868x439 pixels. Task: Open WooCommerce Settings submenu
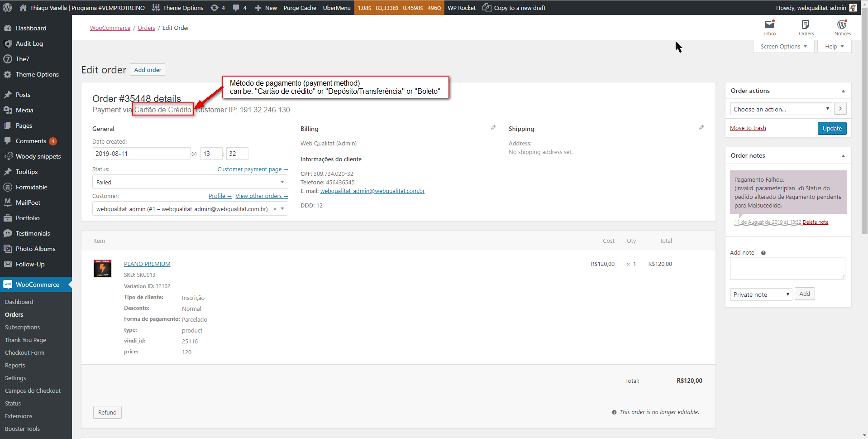click(15, 378)
